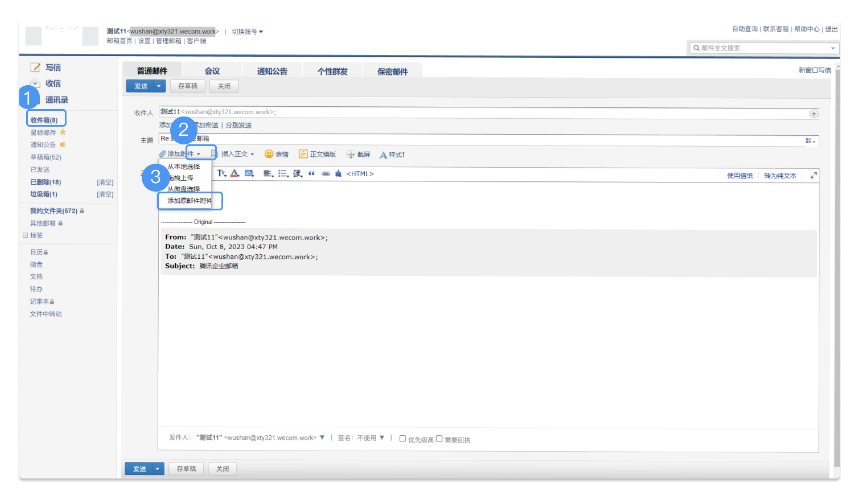Click the 样式 text style icon
This screenshot has height=491, width=856.
point(383,154)
